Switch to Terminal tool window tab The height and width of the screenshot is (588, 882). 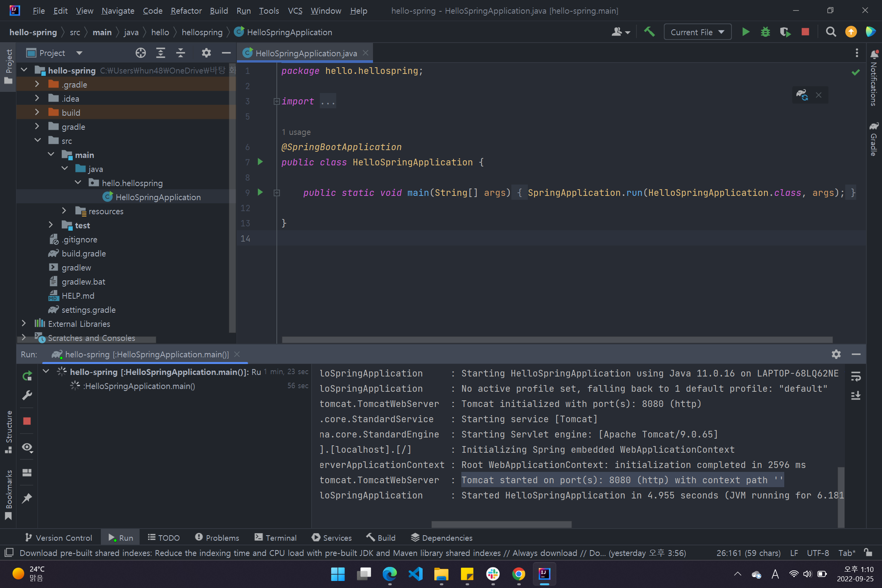276,538
